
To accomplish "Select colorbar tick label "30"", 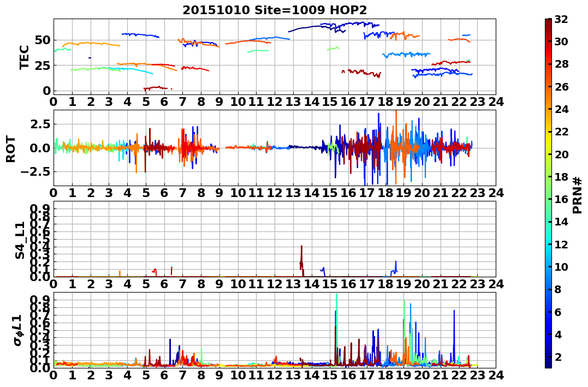I will (561, 41).
